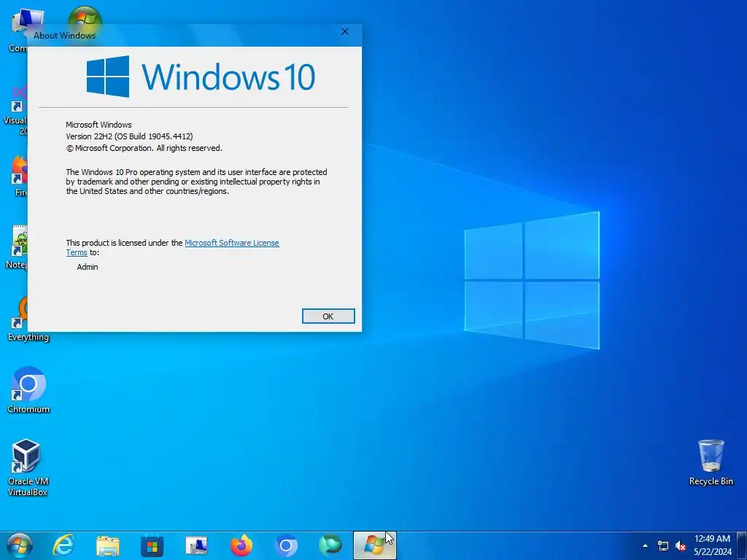Select the Computer desktop icon
Viewport: 747px width, 560px height.
[18, 31]
